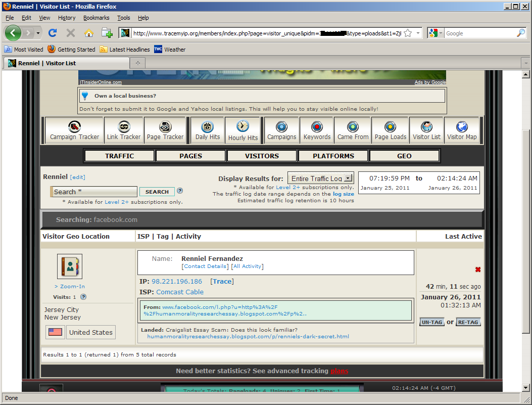Open the Most Visited bookmarks folder
The image size is (532, 405).
tap(24, 49)
